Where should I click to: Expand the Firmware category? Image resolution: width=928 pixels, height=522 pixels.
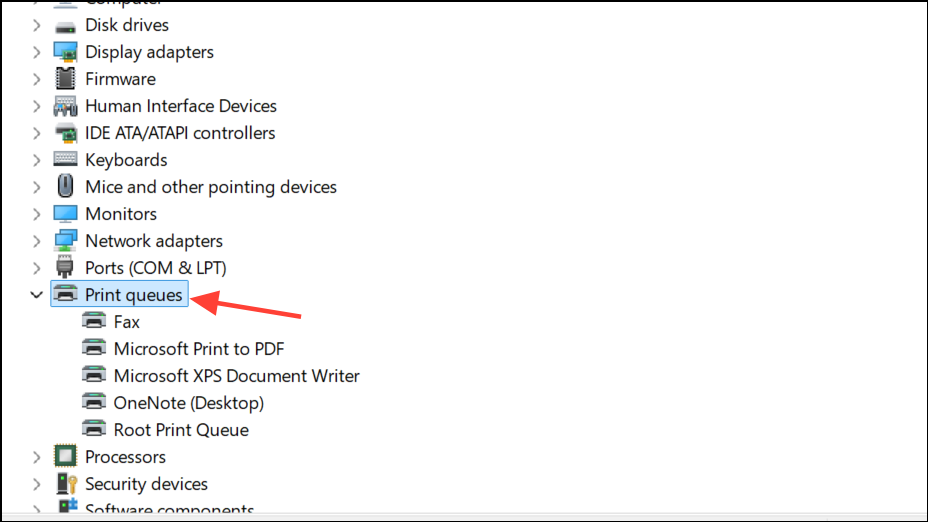(37, 79)
